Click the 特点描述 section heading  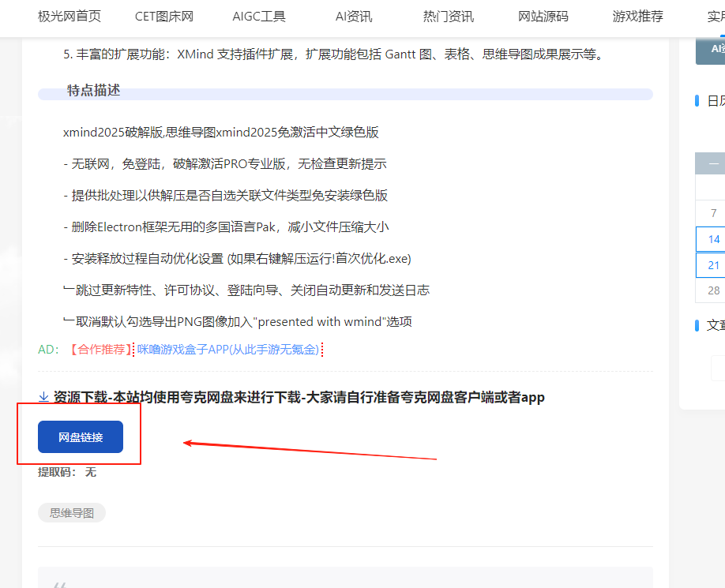94,91
